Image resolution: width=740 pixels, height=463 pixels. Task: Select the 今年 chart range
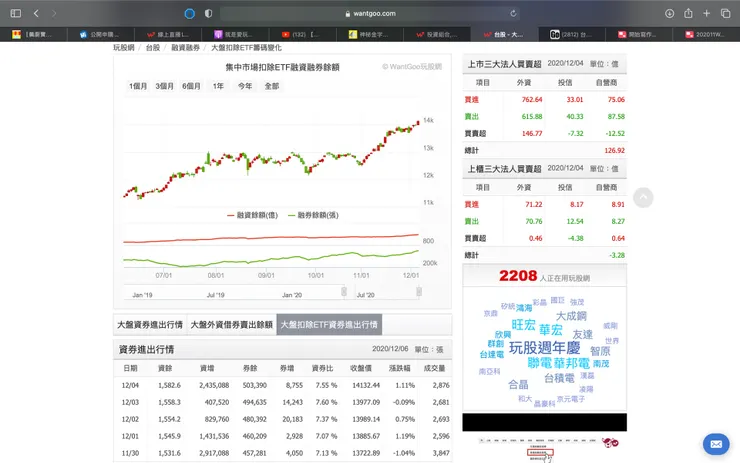click(x=244, y=86)
